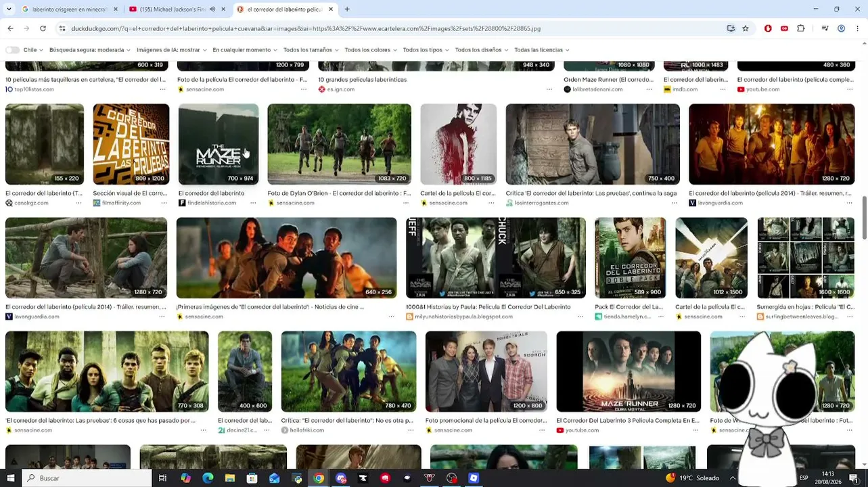868x487 pixels.
Task: Open the Copilot icon in the taskbar
Action: pyautogui.click(x=185, y=478)
